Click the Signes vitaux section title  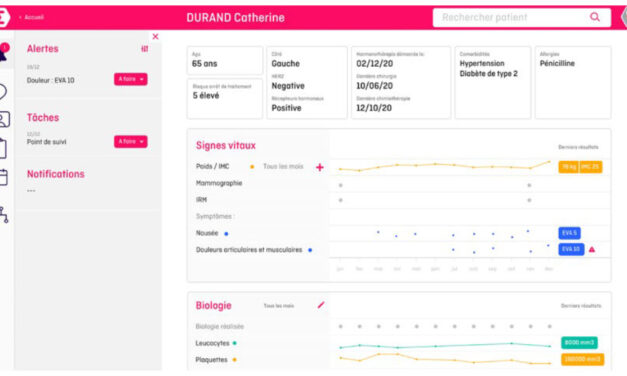(226, 146)
